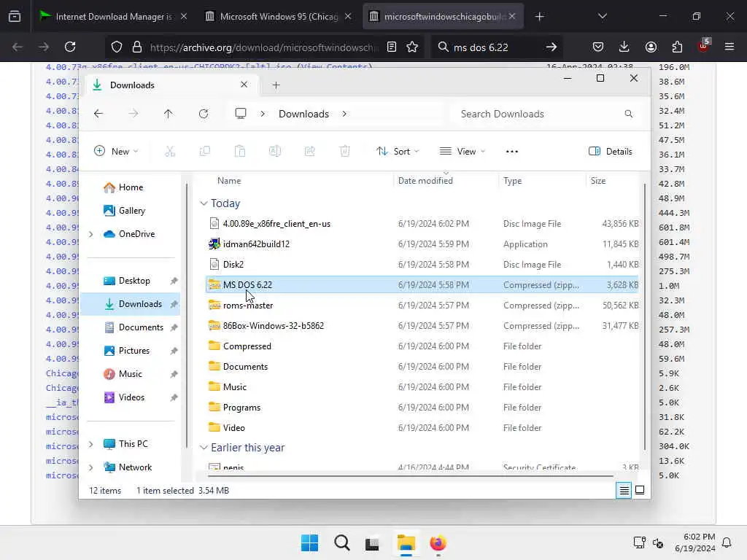The width and height of the screenshot is (747, 560).
Task: Click the Share icon in Explorer toolbar
Action: point(309,152)
